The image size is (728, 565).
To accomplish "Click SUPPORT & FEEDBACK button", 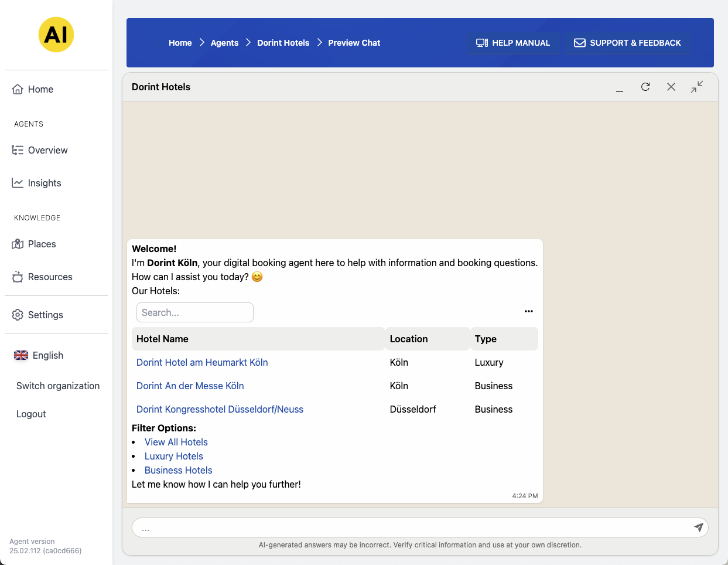I will point(627,43).
